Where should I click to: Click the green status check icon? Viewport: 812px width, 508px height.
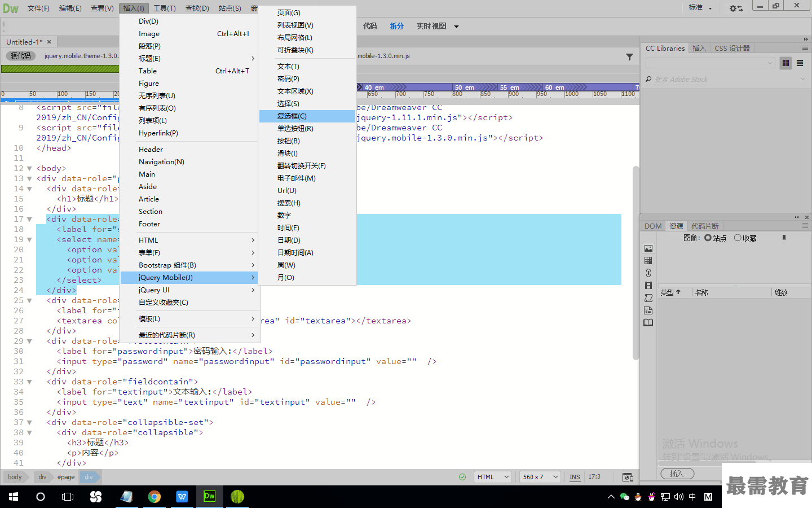tap(462, 477)
